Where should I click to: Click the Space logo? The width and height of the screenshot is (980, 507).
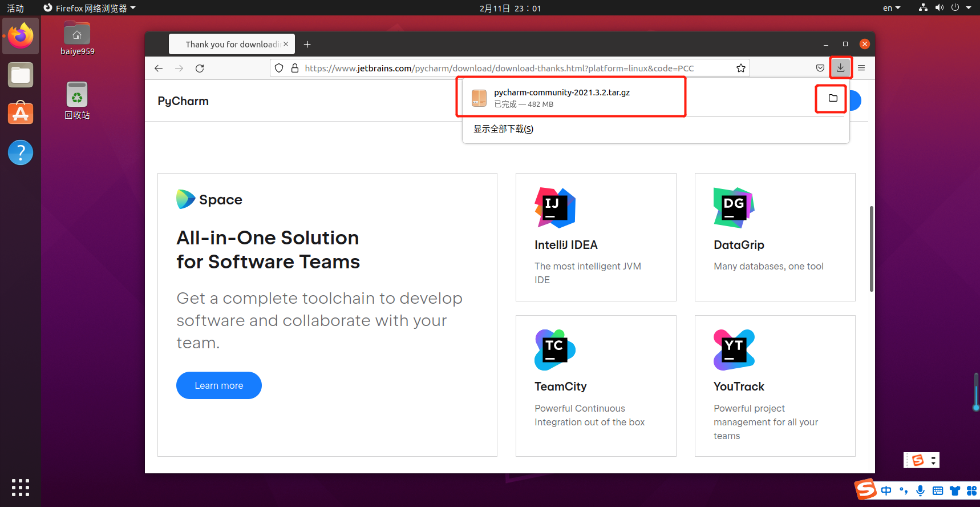pyautogui.click(x=209, y=199)
